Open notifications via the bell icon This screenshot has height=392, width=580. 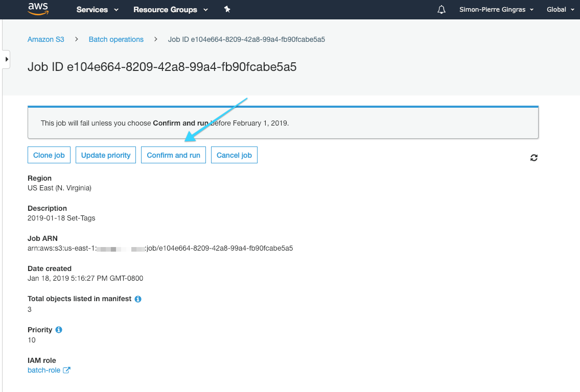(x=441, y=9)
